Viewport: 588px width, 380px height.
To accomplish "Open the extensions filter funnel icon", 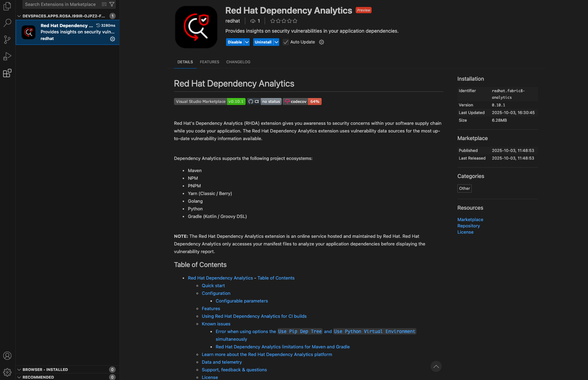I will [x=112, y=4].
